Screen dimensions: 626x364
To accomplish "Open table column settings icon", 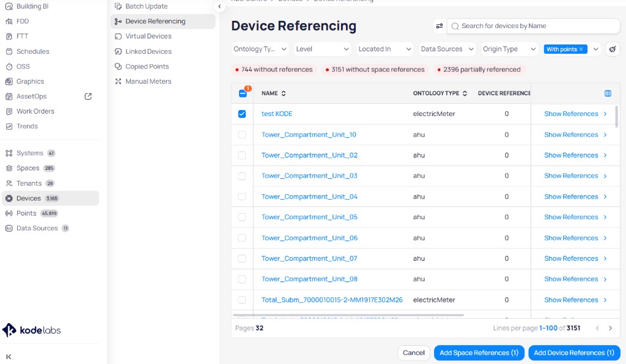I will click(x=608, y=93).
